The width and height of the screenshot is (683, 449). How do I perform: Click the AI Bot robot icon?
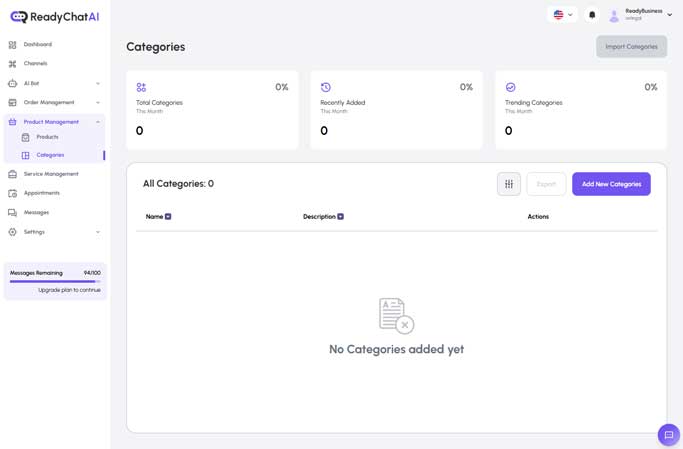pos(13,83)
